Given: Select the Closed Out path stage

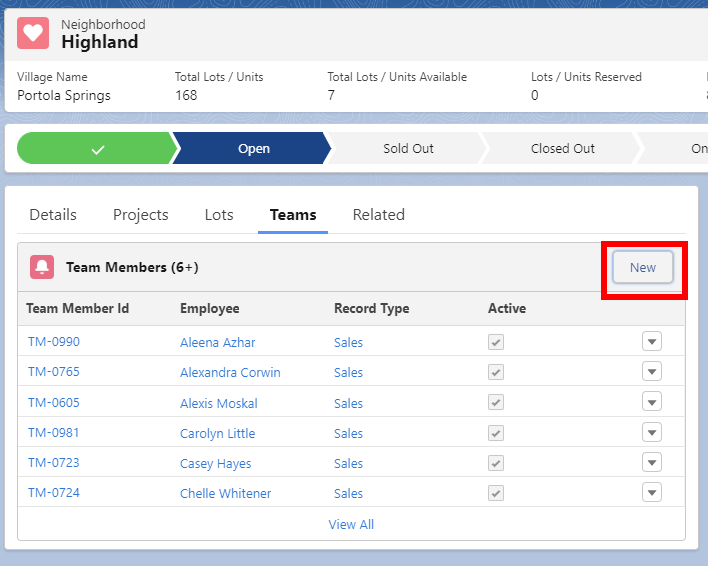Looking at the screenshot, I should [x=562, y=149].
